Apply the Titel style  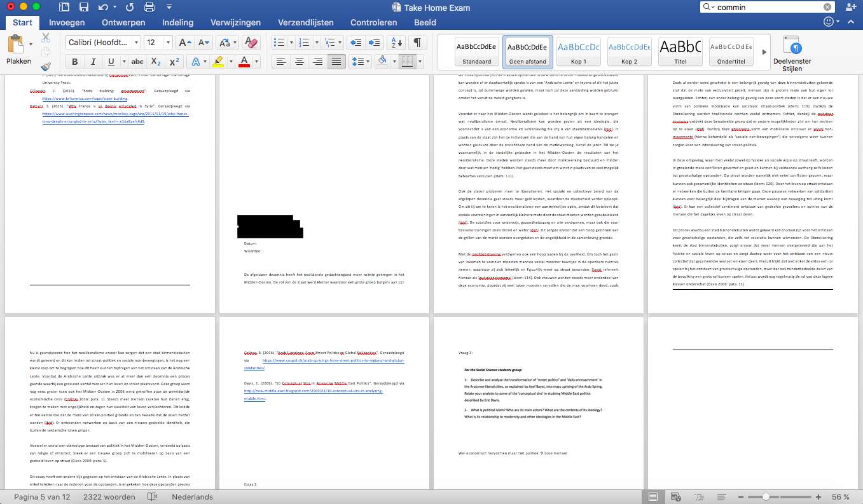pyautogui.click(x=680, y=52)
